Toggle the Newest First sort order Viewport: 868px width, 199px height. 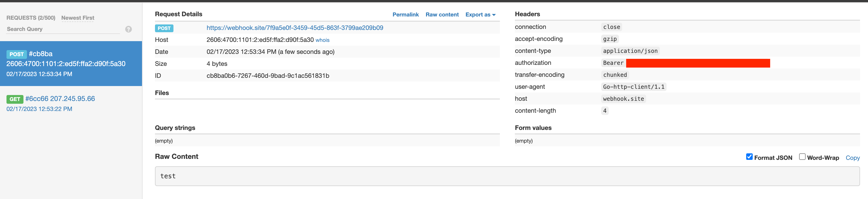78,18
